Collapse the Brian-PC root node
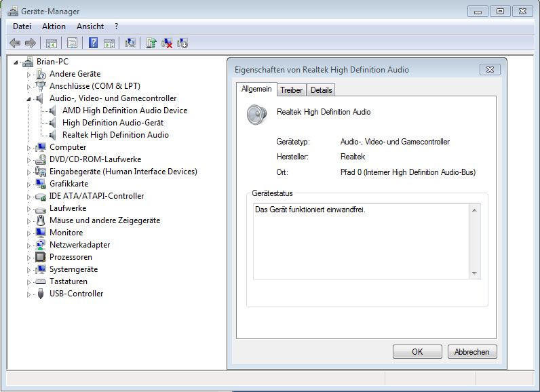 (x=16, y=62)
